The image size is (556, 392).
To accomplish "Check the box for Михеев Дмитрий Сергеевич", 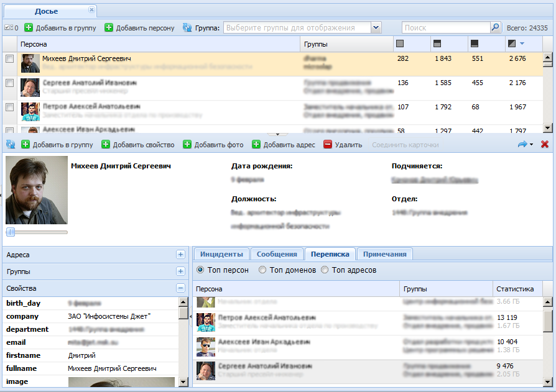I will point(9,59).
